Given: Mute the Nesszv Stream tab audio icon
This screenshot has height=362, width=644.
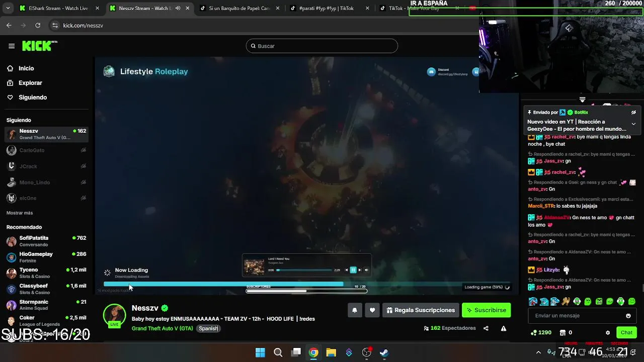Looking at the screenshot, I should tap(178, 9).
